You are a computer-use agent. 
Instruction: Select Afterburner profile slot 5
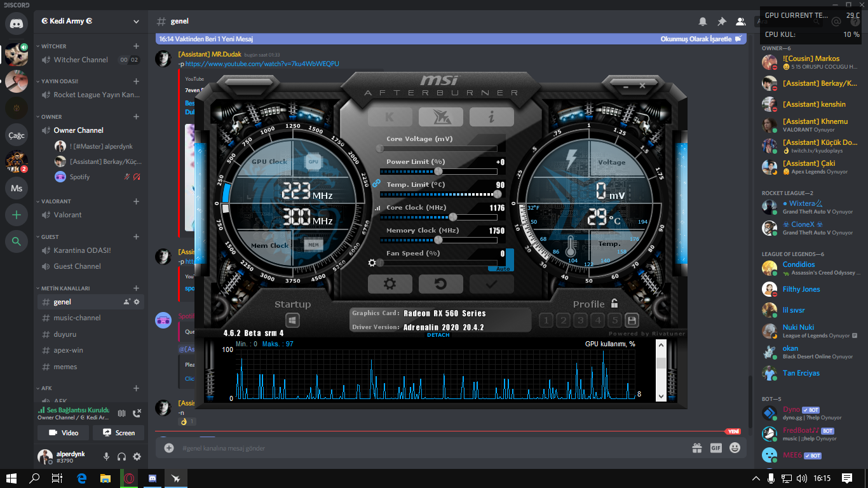click(x=614, y=320)
